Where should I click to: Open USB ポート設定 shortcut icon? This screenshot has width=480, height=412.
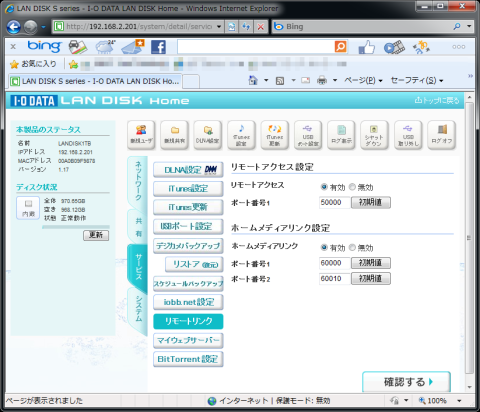point(308,135)
